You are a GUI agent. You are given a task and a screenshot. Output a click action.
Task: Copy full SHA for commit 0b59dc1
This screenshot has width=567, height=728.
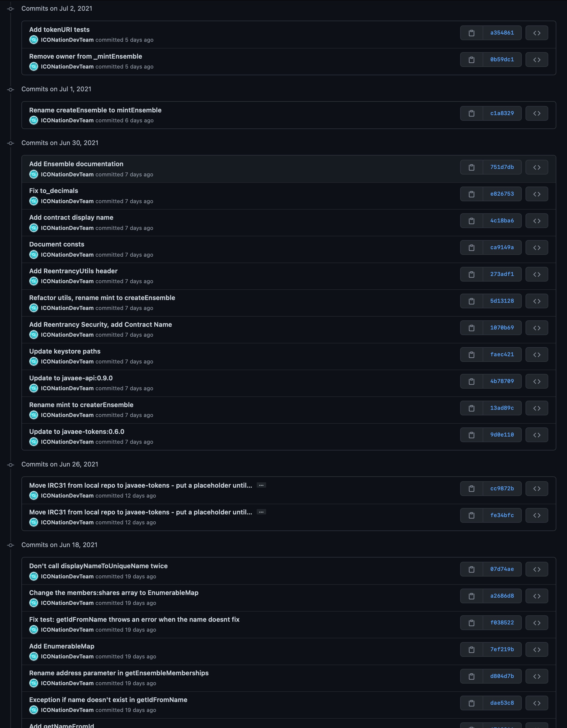471,60
